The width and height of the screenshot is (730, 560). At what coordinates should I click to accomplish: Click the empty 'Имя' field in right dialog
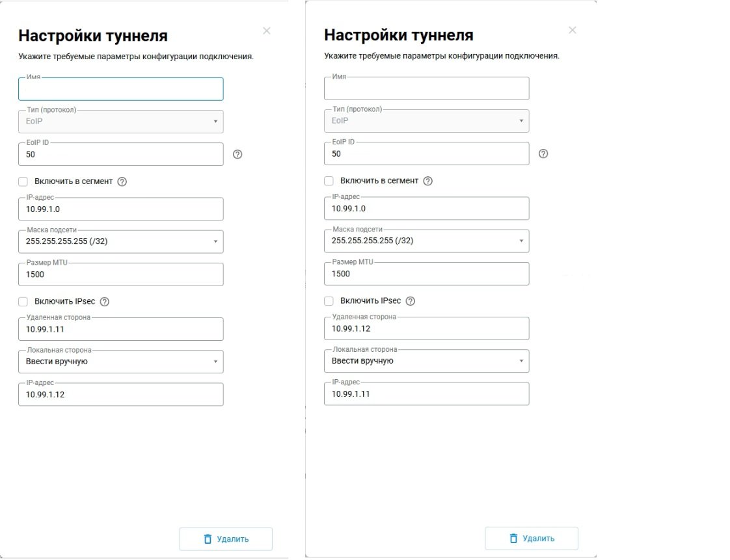(x=426, y=89)
